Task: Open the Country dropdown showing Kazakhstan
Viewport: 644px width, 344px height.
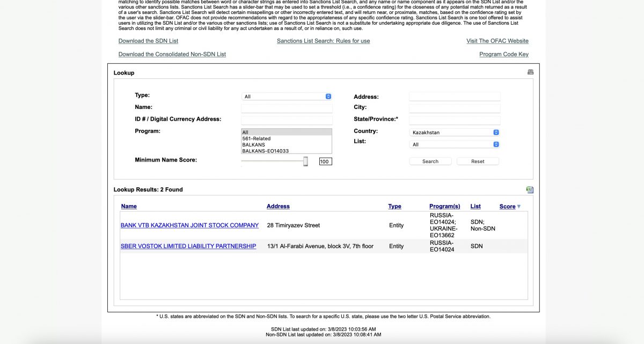Action: coord(455,132)
